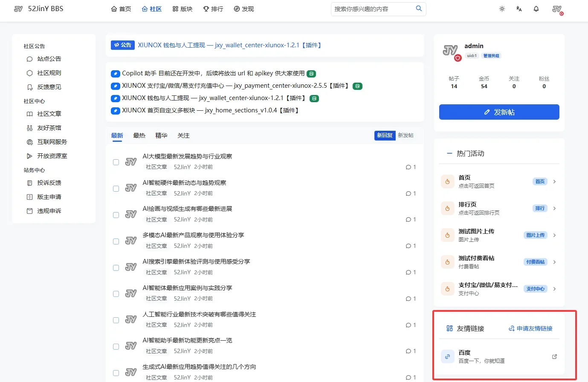The height and width of the screenshot is (382, 588).
Task: Click the 发新帖 button
Action: (499, 112)
